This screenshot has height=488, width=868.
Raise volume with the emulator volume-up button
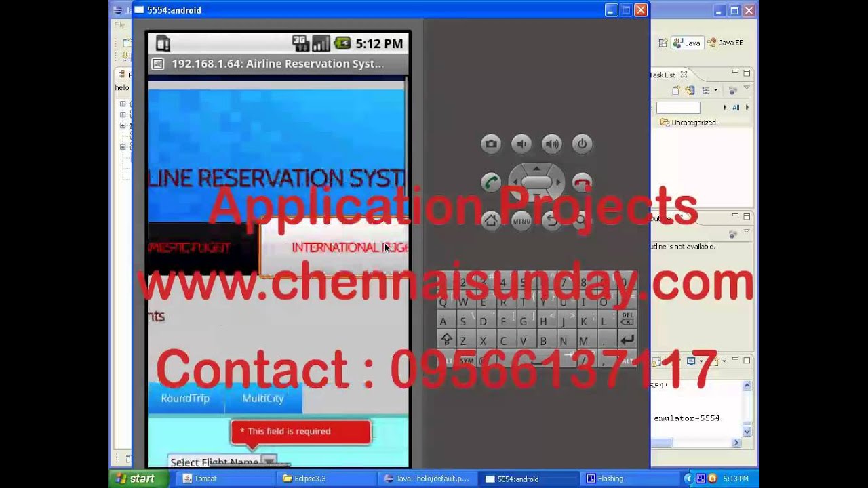point(552,144)
